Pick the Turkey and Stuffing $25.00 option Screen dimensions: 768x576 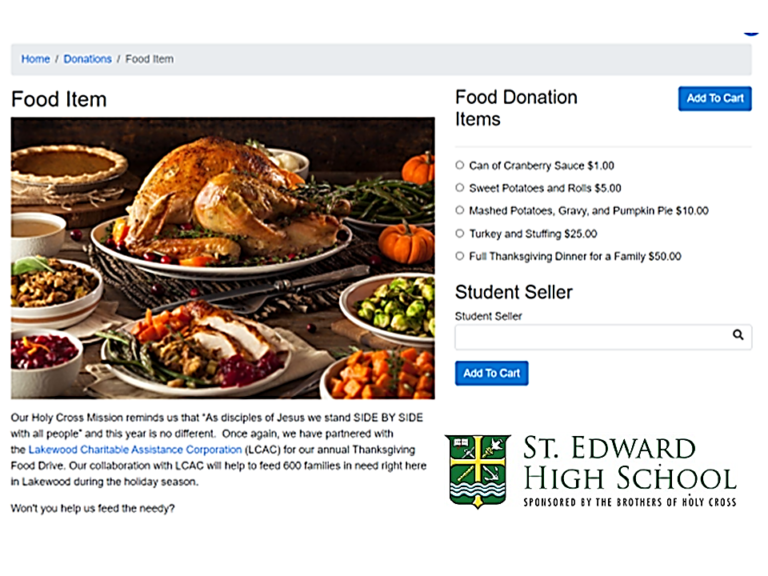[x=460, y=234]
